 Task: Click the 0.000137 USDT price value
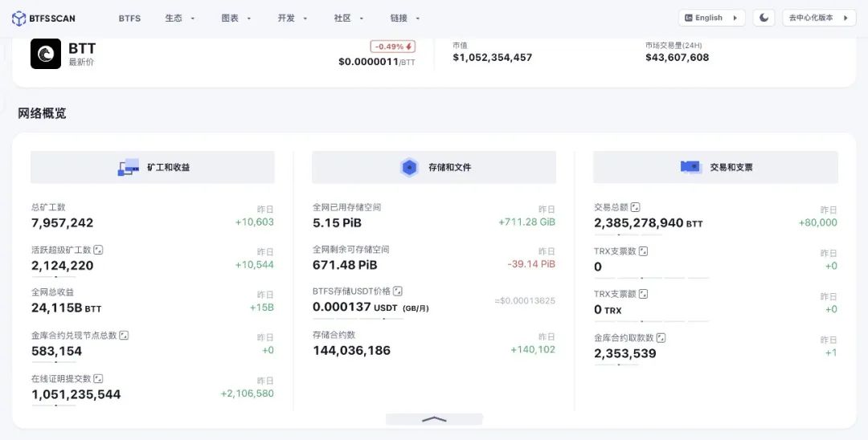[x=371, y=307]
